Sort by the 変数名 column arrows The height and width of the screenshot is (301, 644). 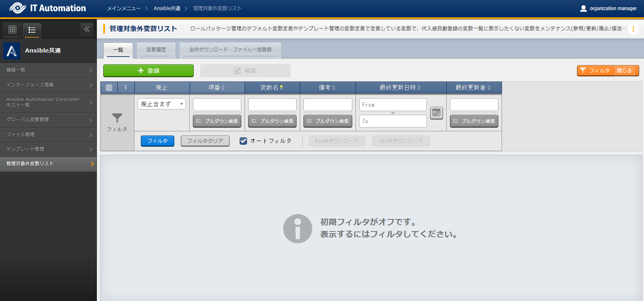(x=281, y=87)
